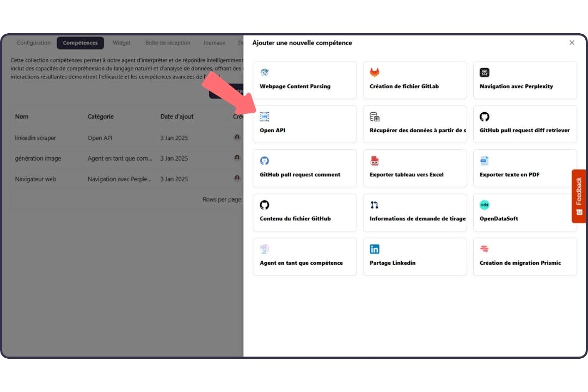Click the LinkedIn icon
588x392 pixels.
[374, 249]
